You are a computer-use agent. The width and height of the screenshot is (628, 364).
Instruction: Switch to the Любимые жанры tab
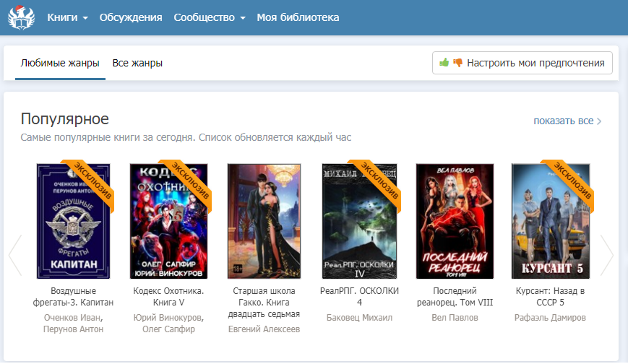pos(60,63)
